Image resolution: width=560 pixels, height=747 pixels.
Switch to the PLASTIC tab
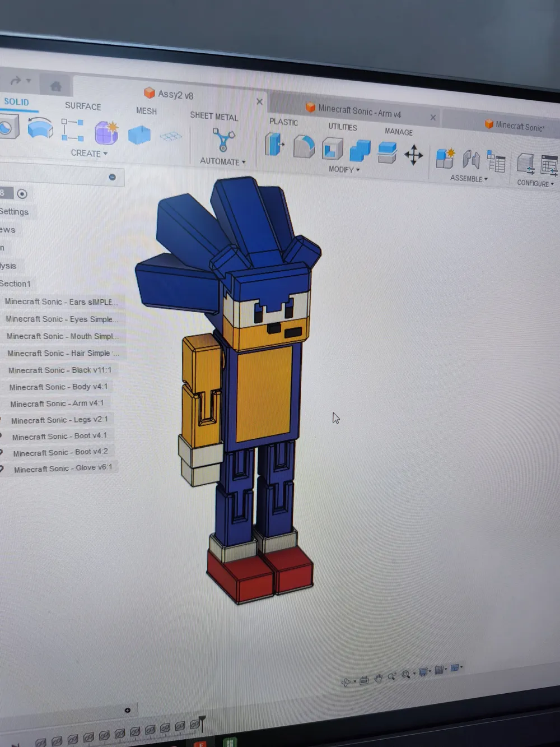283,122
